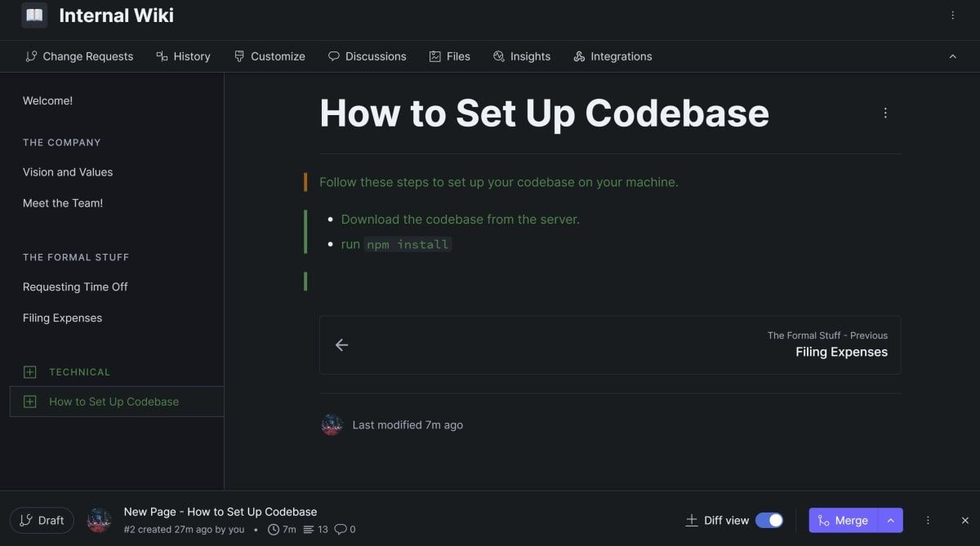Image resolution: width=980 pixels, height=546 pixels.
Task: Click change request title New Page
Action: click(220, 512)
